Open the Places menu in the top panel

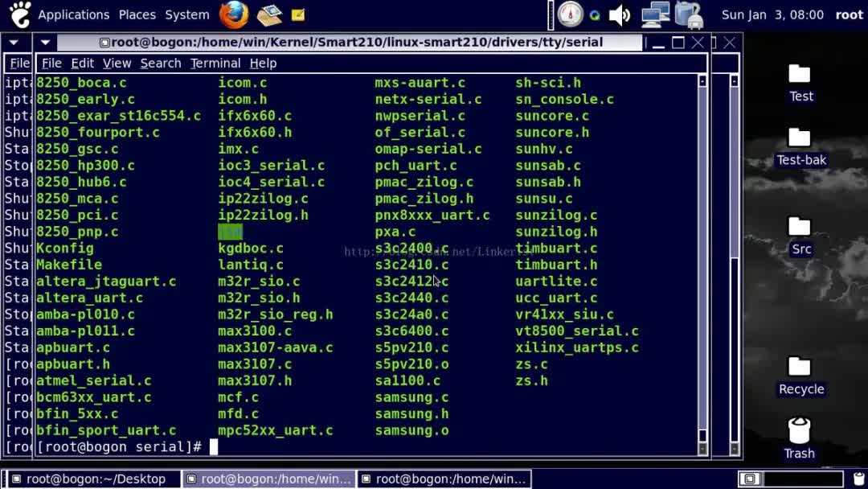tap(137, 14)
